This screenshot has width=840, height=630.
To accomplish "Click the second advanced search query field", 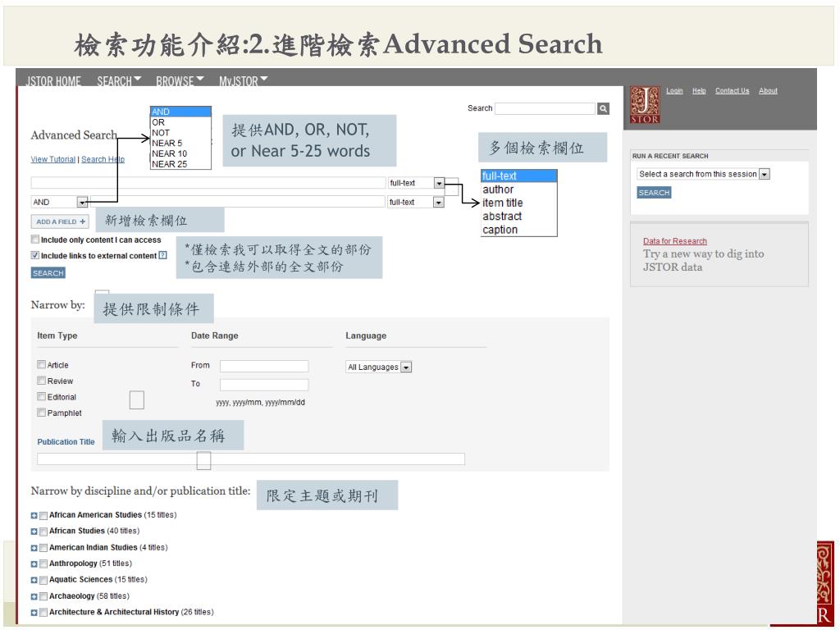I will pos(238,202).
